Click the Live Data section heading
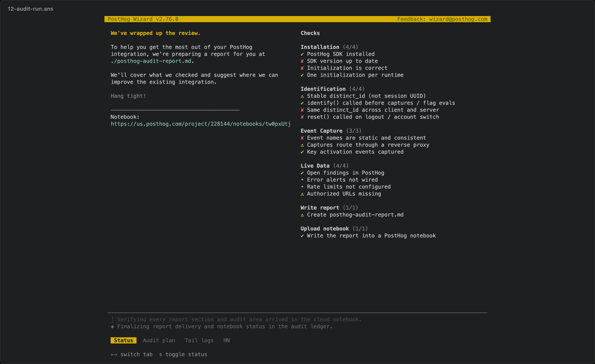This screenshot has height=364, width=595. [x=315, y=166]
